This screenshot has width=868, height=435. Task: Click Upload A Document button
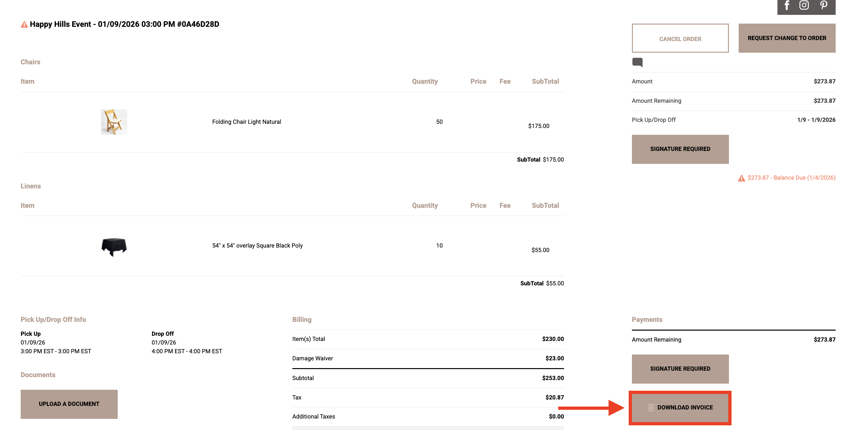tap(69, 404)
